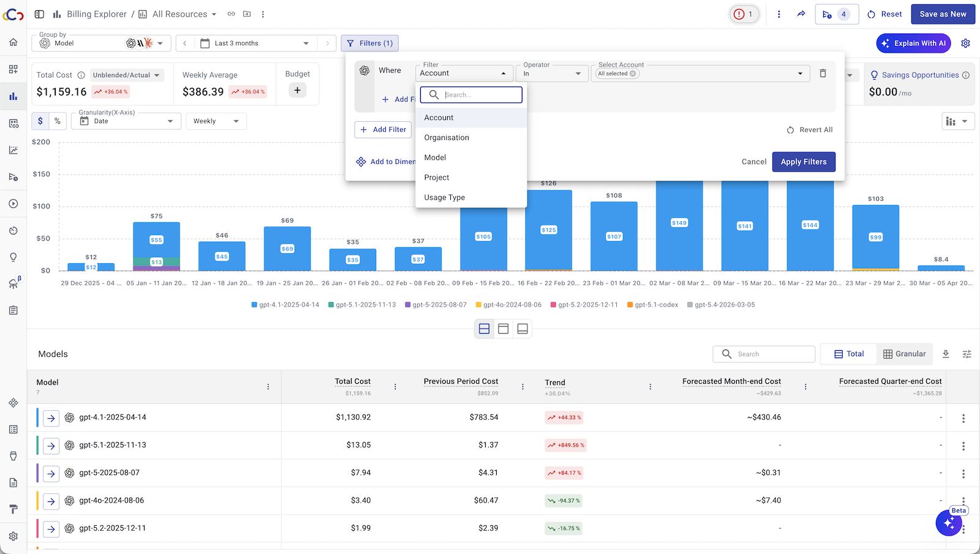Toggle gpt-4.1-2025-04-14 legend series

point(285,305)
